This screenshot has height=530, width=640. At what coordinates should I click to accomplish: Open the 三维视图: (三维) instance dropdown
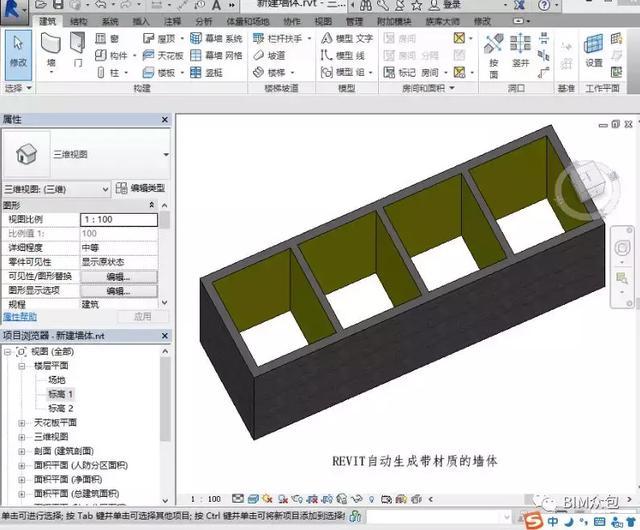point(105,188)
